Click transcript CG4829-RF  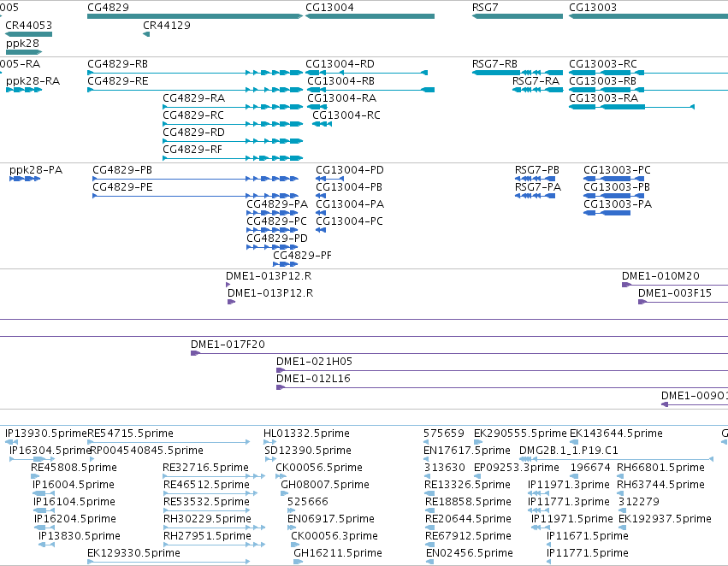tap(192, 150)
